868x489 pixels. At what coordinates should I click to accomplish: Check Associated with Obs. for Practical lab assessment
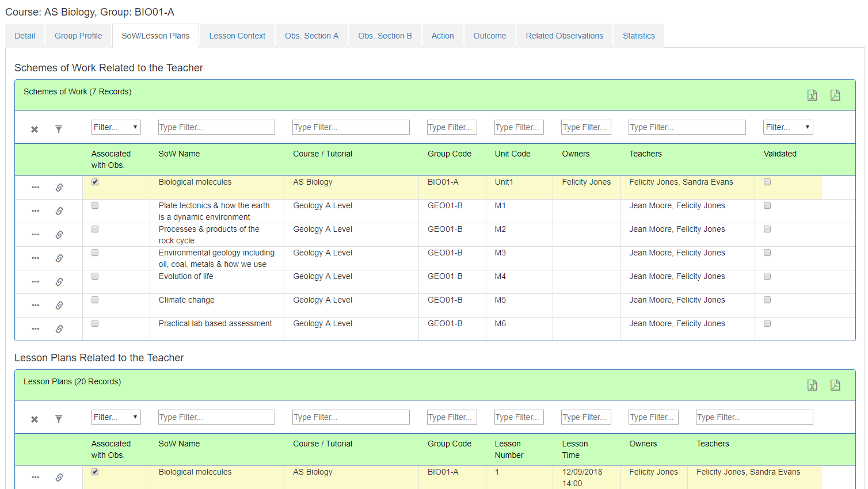point(95,323)
